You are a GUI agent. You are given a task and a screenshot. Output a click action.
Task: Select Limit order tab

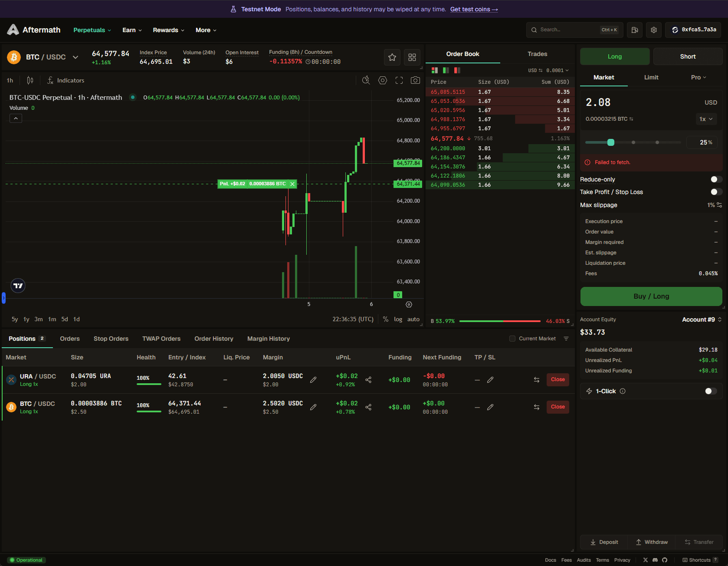(x=651, y=77)
